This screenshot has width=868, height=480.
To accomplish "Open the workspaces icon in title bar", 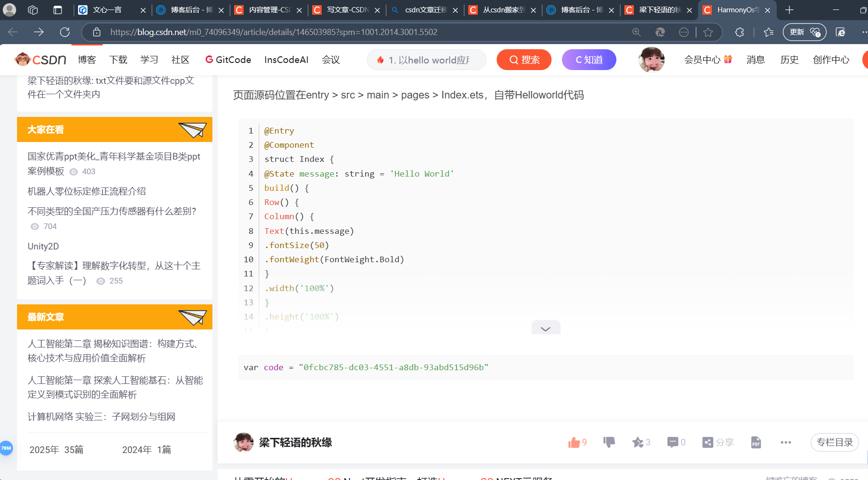I will [x=33, y=9].
